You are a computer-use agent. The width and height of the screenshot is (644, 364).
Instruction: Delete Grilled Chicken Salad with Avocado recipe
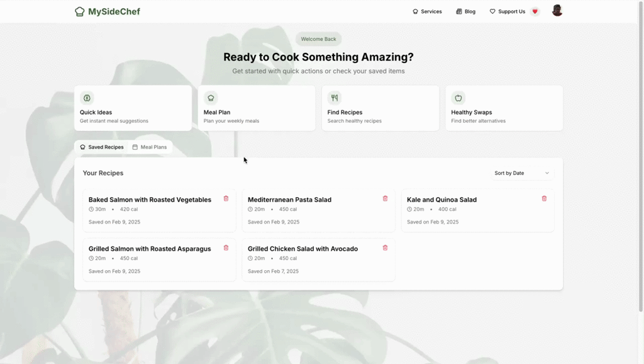[x=386, y=248]
